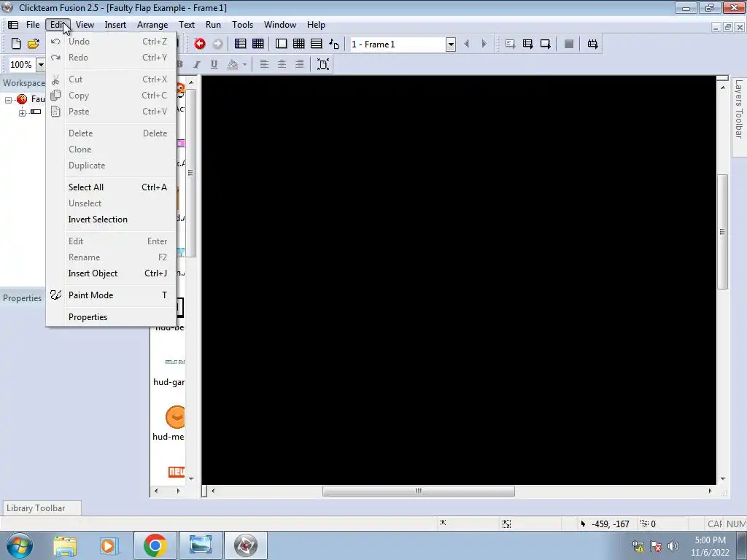Click the library list scroll up arrow
Image resolution: width=747 pixels, height=560 pixels.
point(191,83)
